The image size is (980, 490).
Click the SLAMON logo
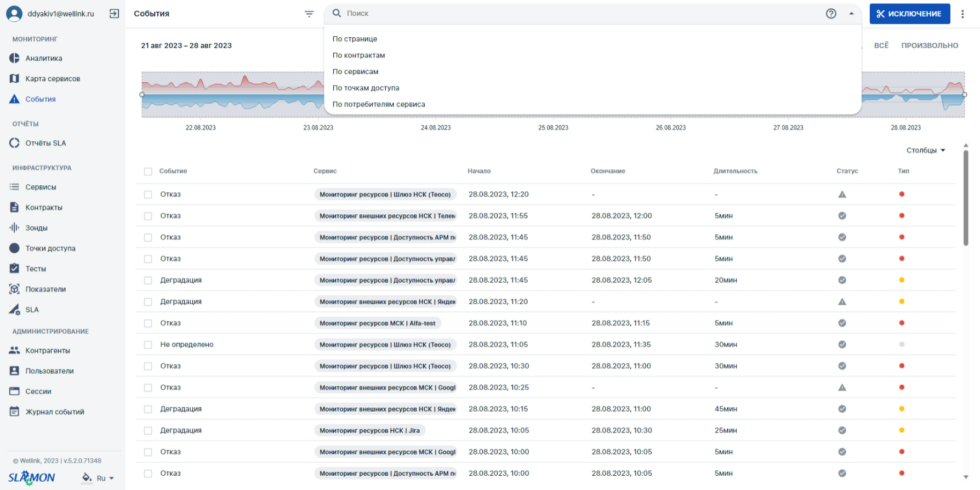coord(31,477)
